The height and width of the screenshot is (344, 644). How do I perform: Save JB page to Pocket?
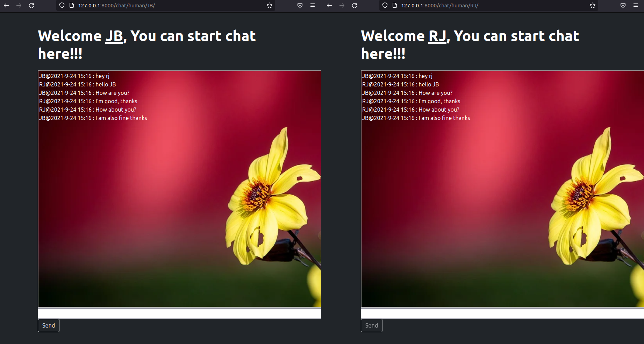[x=300, y=6]
